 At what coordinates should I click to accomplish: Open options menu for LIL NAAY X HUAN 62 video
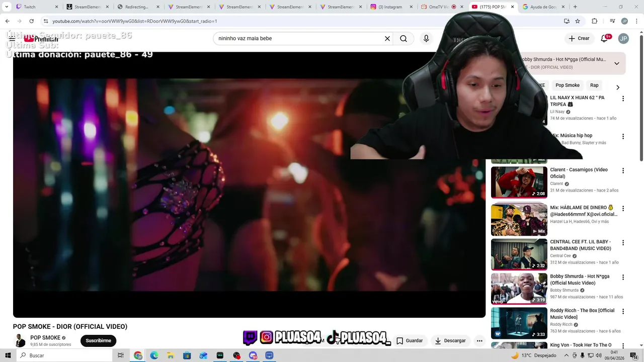click(x=623, y=99)
